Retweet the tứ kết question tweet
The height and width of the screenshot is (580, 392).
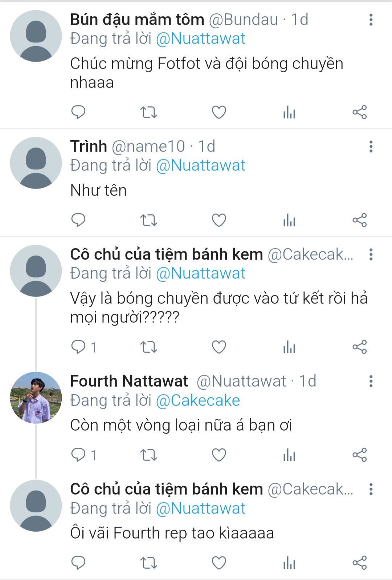coord(148,347)
